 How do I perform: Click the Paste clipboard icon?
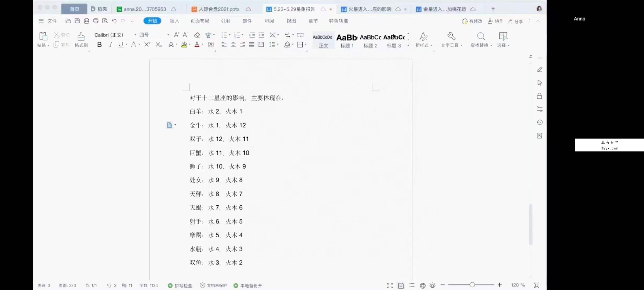[x=43, y=36]
